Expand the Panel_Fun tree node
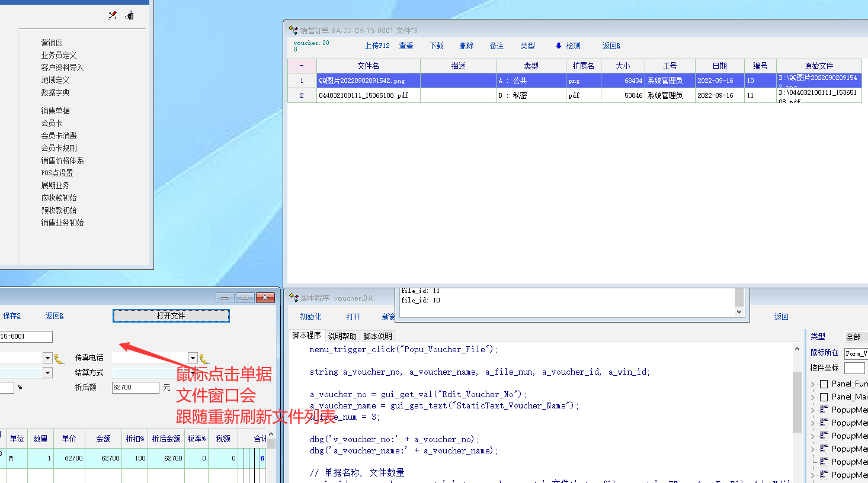868x483 pixels. tap(813, 384)
